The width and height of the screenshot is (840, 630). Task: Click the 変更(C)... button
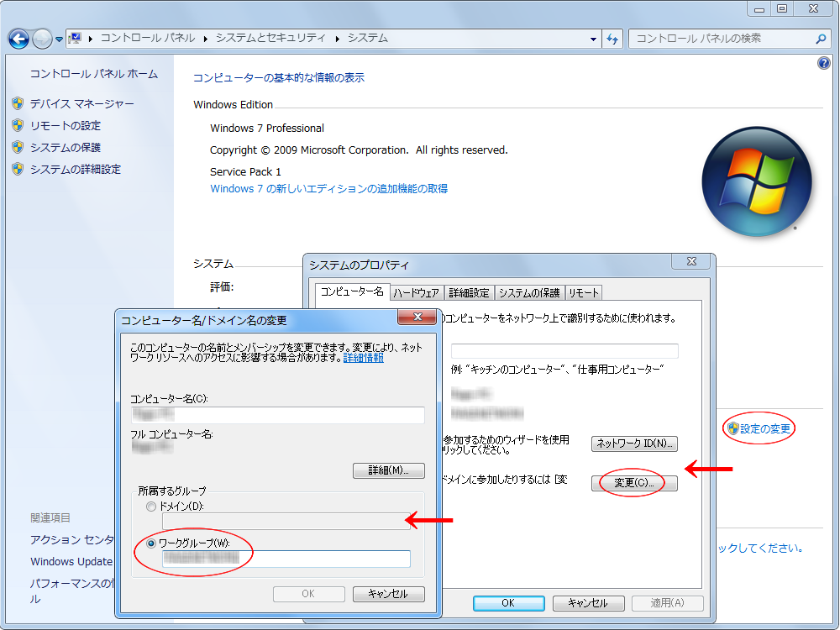point(634,483)
